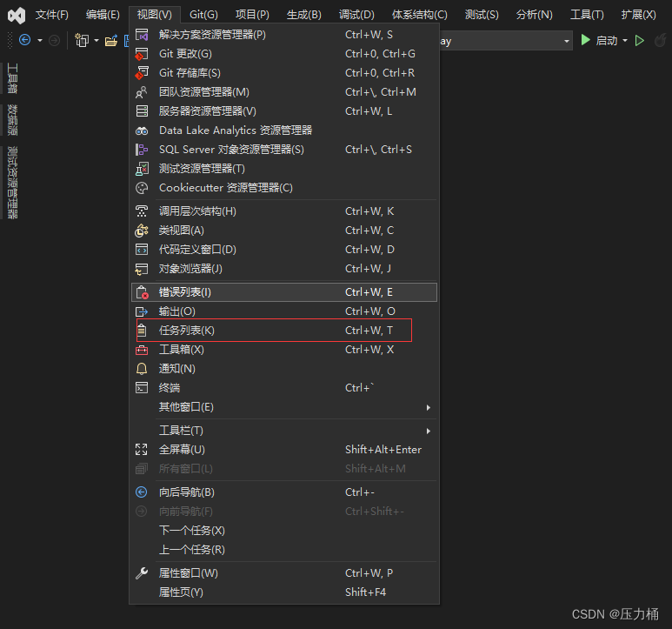The image size is (672, 629).
Task: Open the 生成(B) menu
Action: click(304, 15)
